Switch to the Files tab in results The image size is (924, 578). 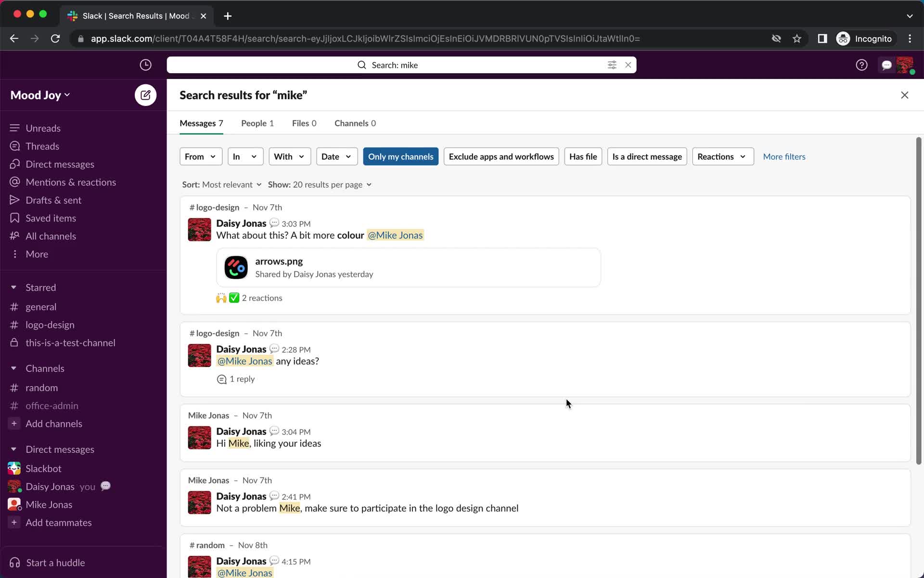tap(303, 122)
